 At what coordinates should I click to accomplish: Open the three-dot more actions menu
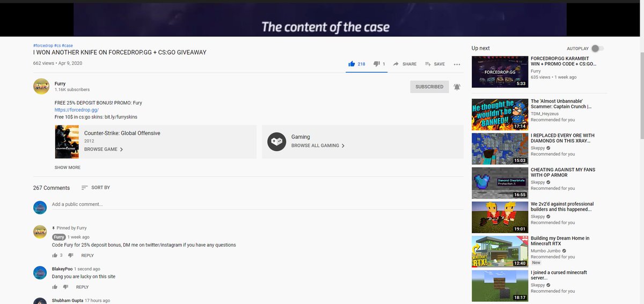(457, 64)
